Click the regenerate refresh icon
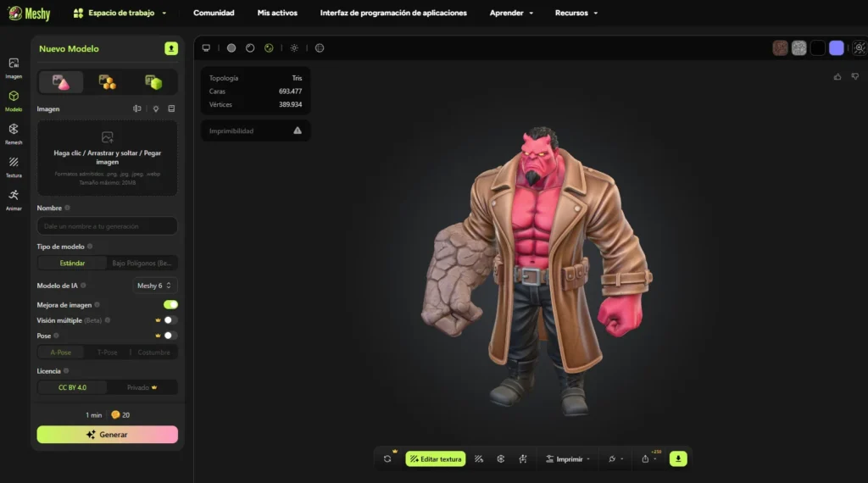The width and height of the screenshot is (868, 483). 387,458
